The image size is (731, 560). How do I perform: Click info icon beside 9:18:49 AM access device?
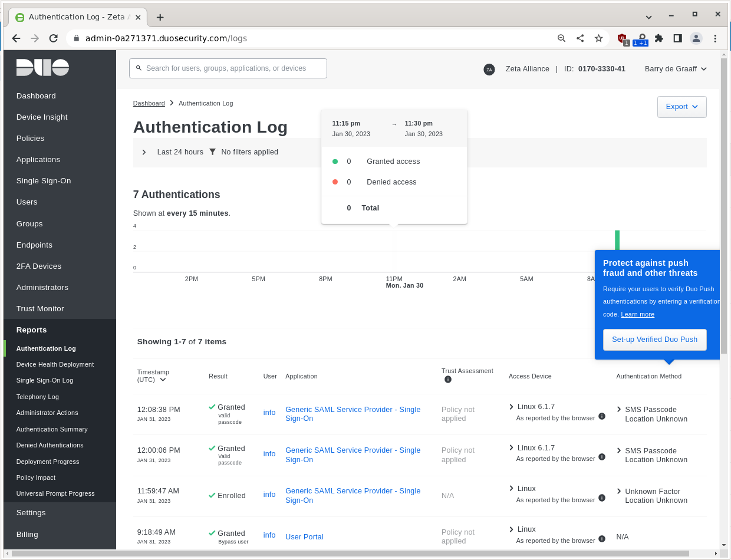pyautogui.click(x=602, y=538)
